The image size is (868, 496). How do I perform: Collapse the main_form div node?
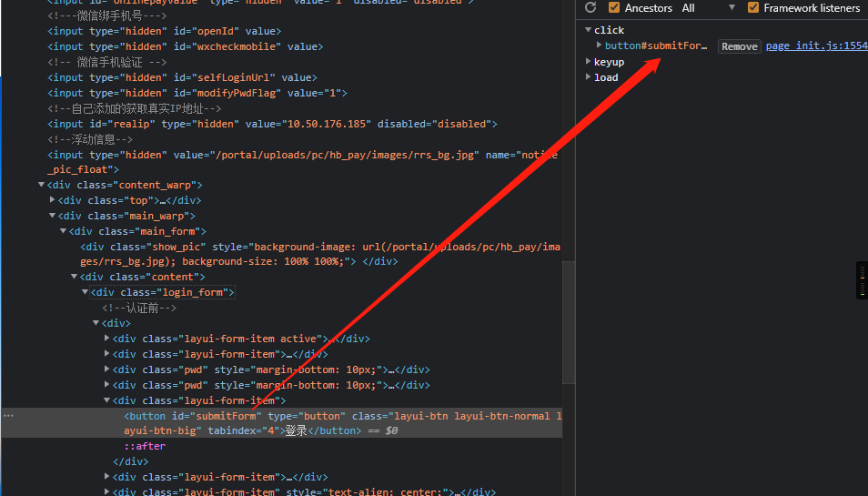(63, 231)
